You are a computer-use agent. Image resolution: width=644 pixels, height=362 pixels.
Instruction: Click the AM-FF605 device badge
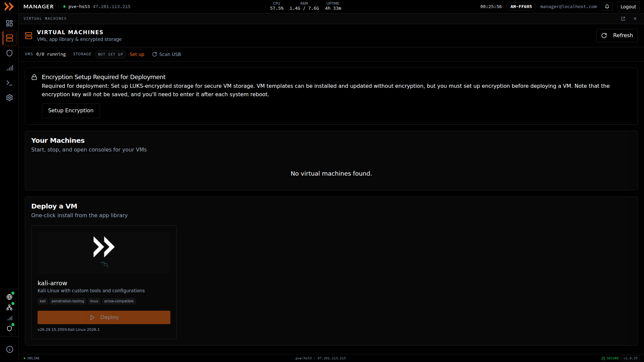pos(521,7)
